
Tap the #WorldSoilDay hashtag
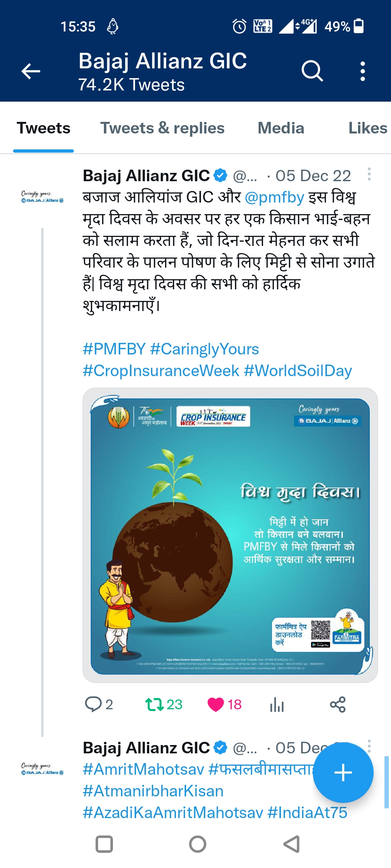coord(298,371)
